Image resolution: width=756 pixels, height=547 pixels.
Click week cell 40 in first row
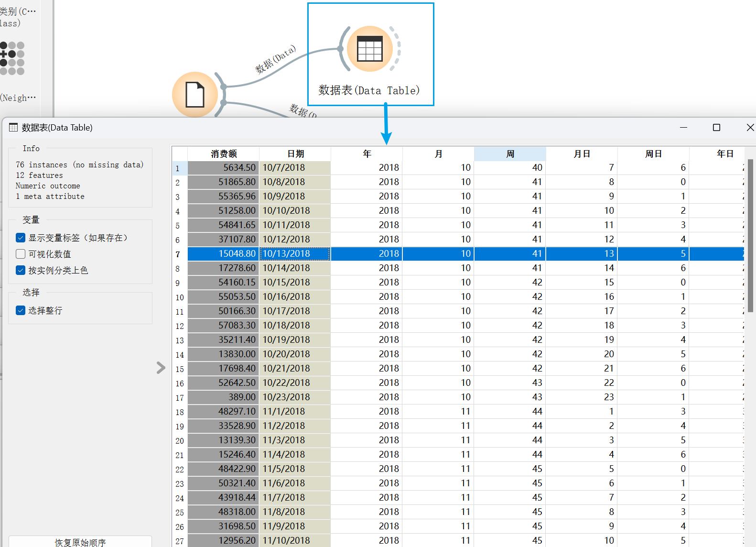tap(510, 168)
